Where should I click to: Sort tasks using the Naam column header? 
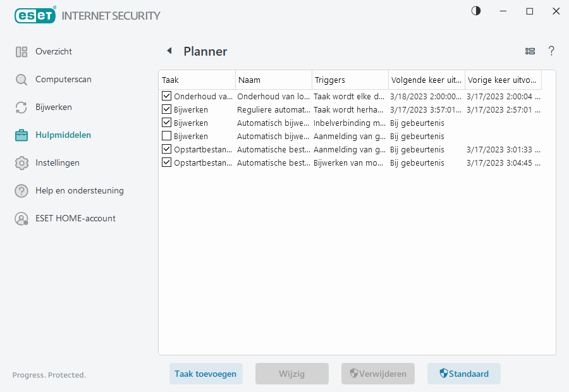273,80
